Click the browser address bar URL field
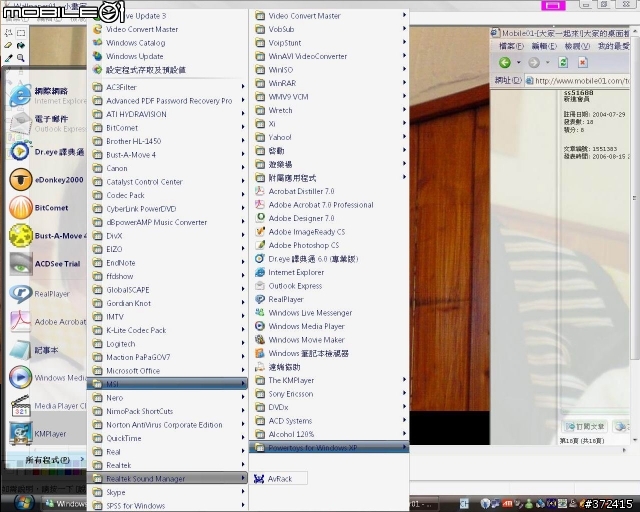Image resolution: width=640 pixels, height=512 pixels. [x=580, y=81]
